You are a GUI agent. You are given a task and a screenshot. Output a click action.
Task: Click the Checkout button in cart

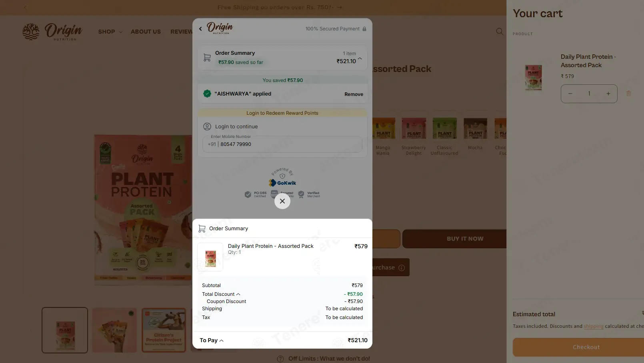tap(578, 347)
